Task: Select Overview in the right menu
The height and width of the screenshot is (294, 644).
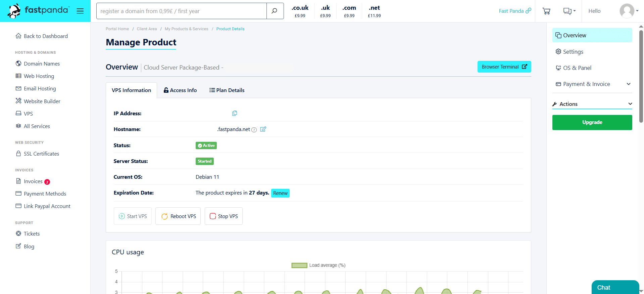Action: point(592,35)
